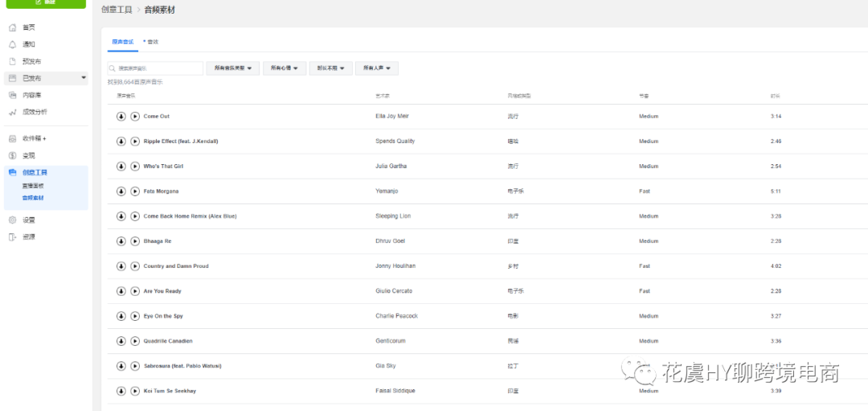
Task: Click artist name Spends Quality
Action: point(395,142)
